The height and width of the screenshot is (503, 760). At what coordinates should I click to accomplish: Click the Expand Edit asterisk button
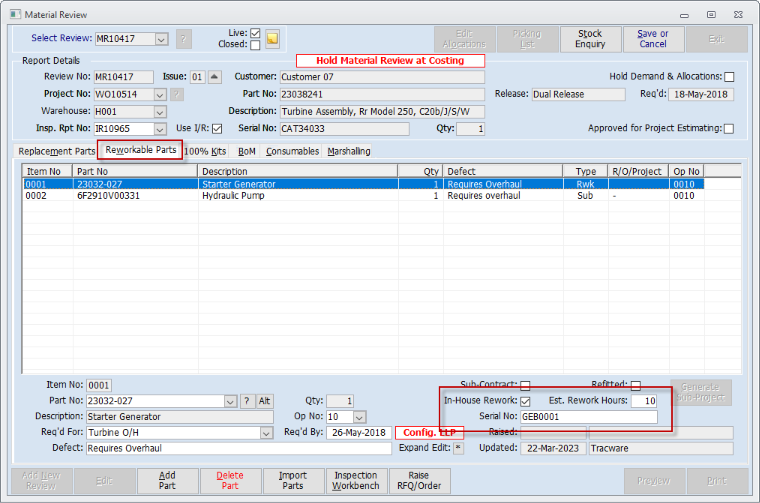point(458,448)
